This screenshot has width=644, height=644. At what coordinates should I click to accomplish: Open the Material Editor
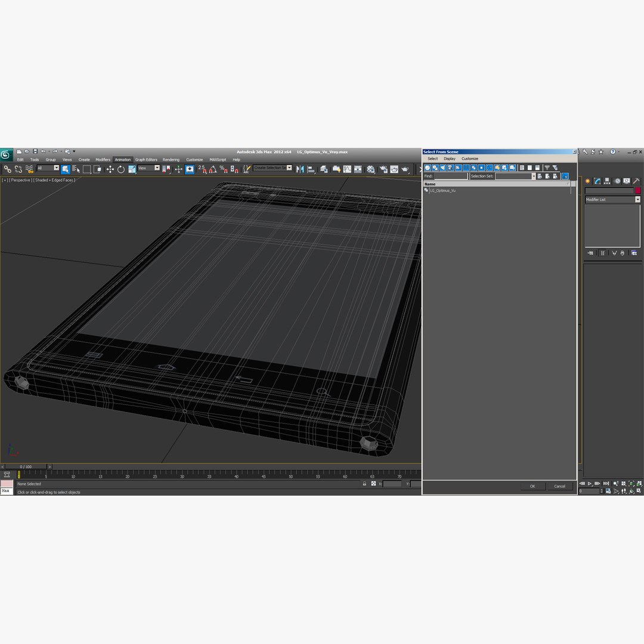370,169
